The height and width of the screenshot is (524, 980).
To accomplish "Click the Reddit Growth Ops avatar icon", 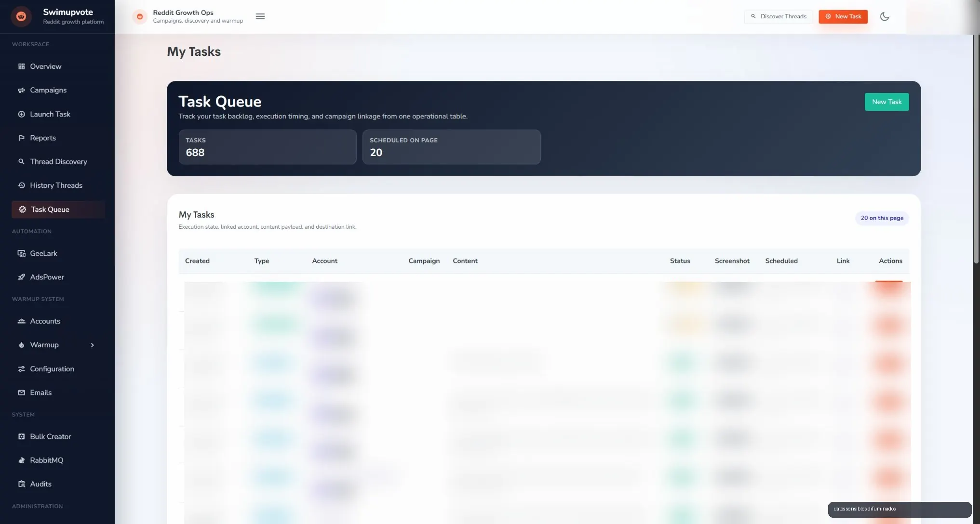I will point(139,16).
